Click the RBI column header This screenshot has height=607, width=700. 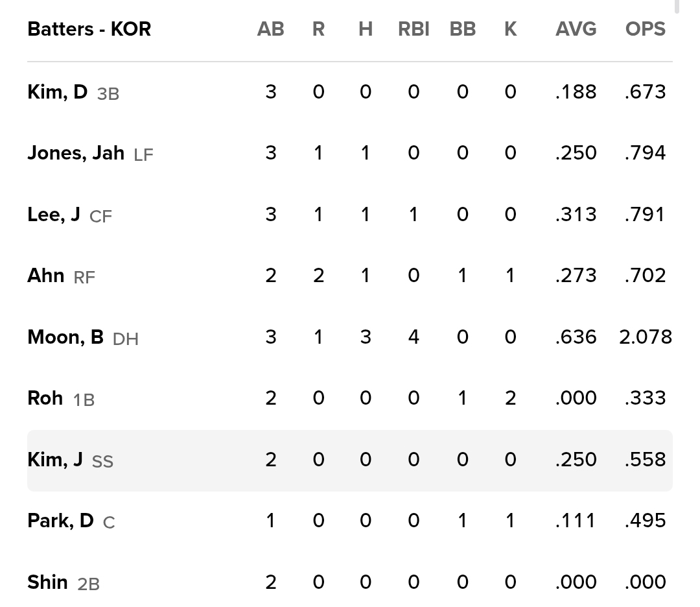[x=414, y=29]
